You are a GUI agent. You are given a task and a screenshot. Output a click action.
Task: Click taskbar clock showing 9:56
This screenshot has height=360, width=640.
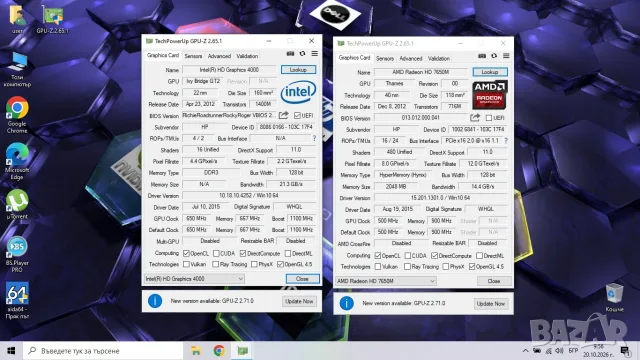[598, 351]
